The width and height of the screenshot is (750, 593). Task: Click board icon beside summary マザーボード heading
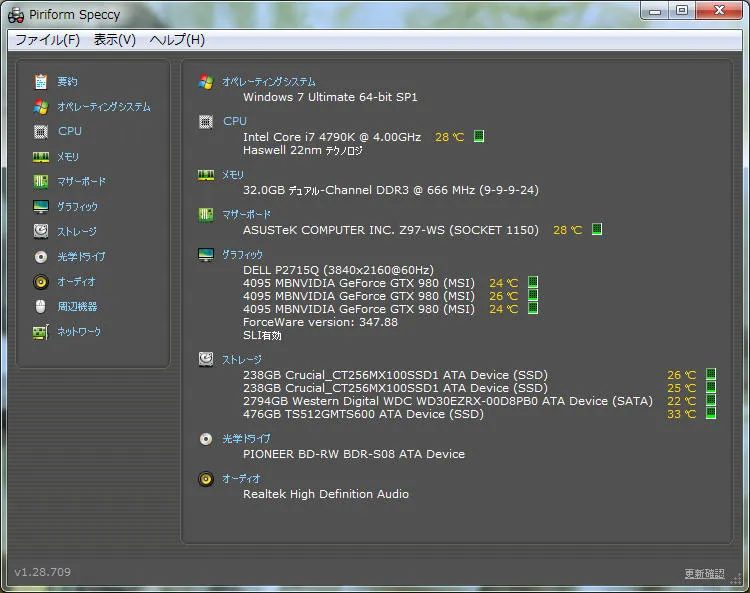(206, 215)
